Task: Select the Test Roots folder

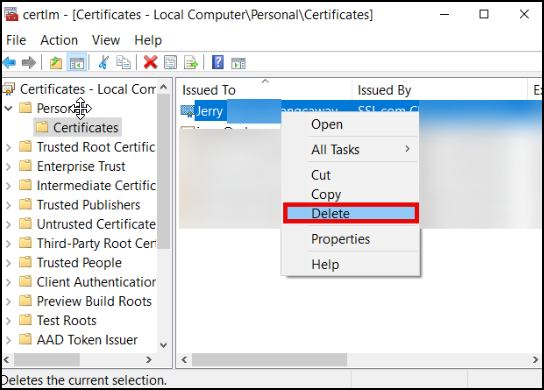Action: pyautogui.click(x=58, y=320)
